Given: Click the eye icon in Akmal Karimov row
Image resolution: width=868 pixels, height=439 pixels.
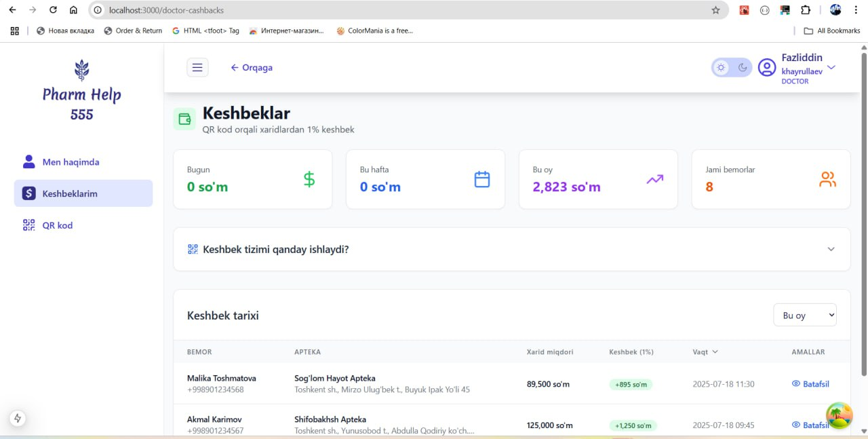Looking at the screenshot, I should [x=796, y=425].
